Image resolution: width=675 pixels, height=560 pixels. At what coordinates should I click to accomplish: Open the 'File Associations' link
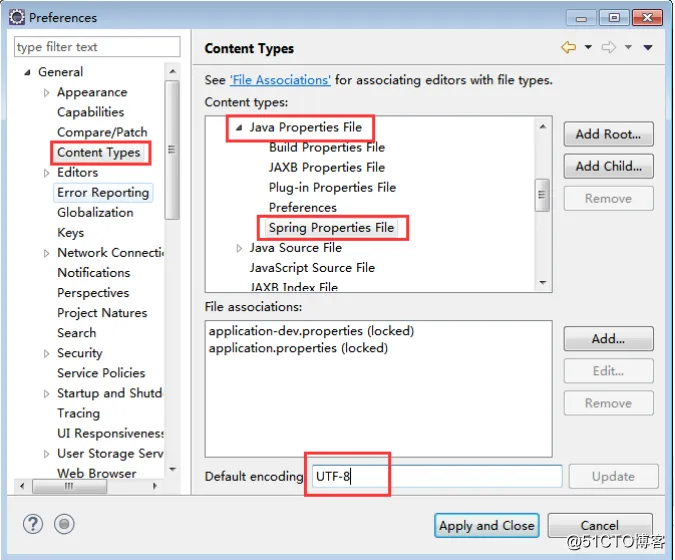(x=280, y=80)
